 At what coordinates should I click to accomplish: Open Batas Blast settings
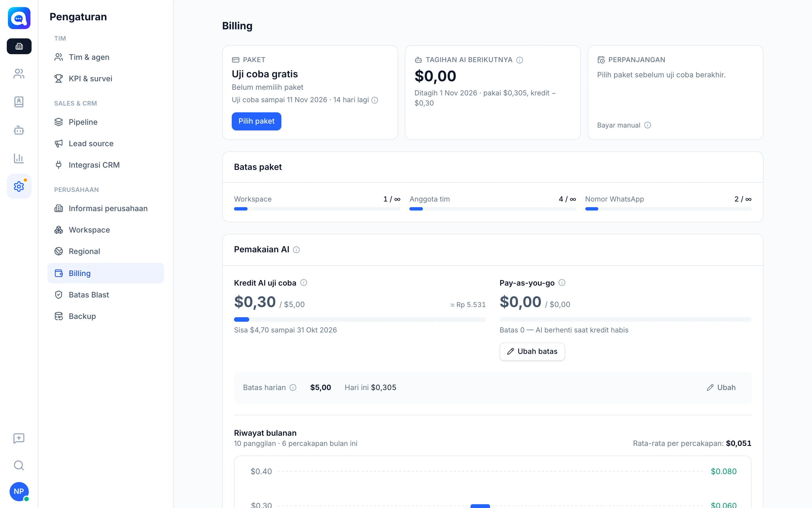(x=106, y=295)
